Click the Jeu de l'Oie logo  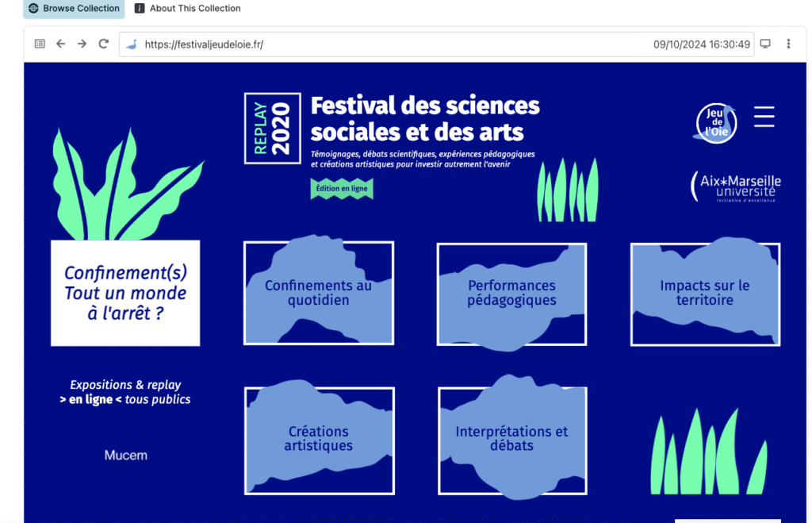pyautogui.click(x=717, y=123)
